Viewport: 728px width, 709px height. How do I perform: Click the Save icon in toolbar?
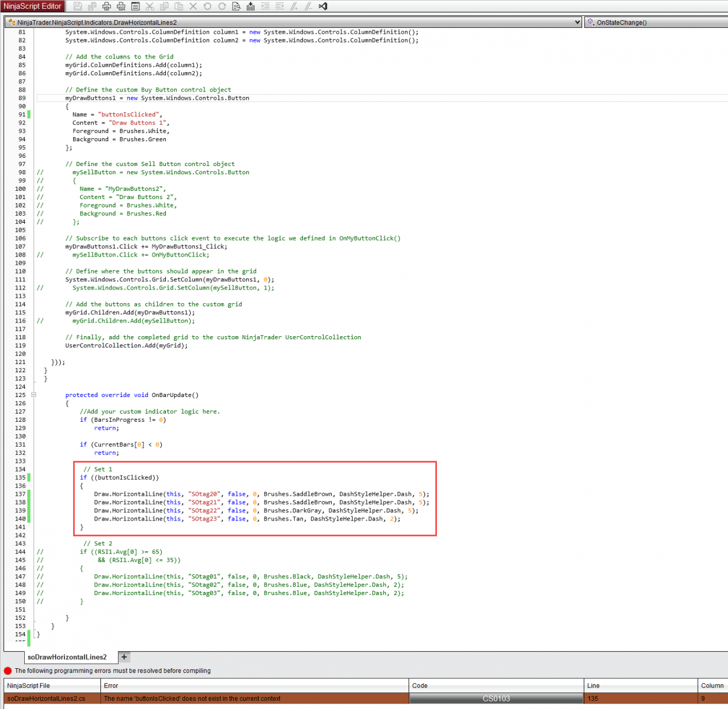tap(78, 6)
